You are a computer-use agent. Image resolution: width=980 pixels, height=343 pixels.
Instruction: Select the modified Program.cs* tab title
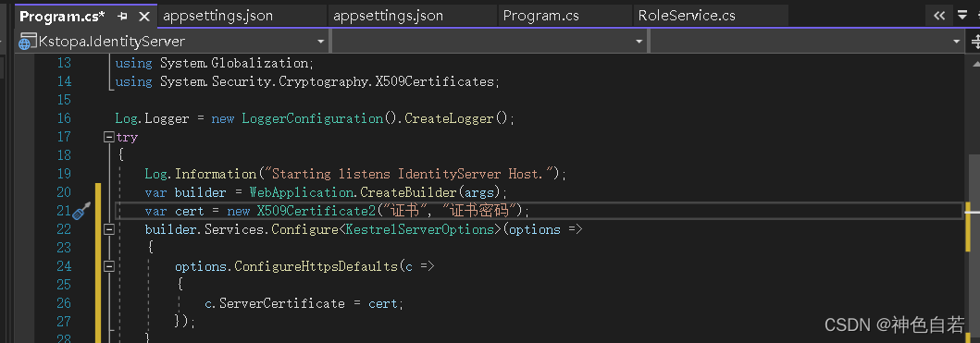point(63,17)
